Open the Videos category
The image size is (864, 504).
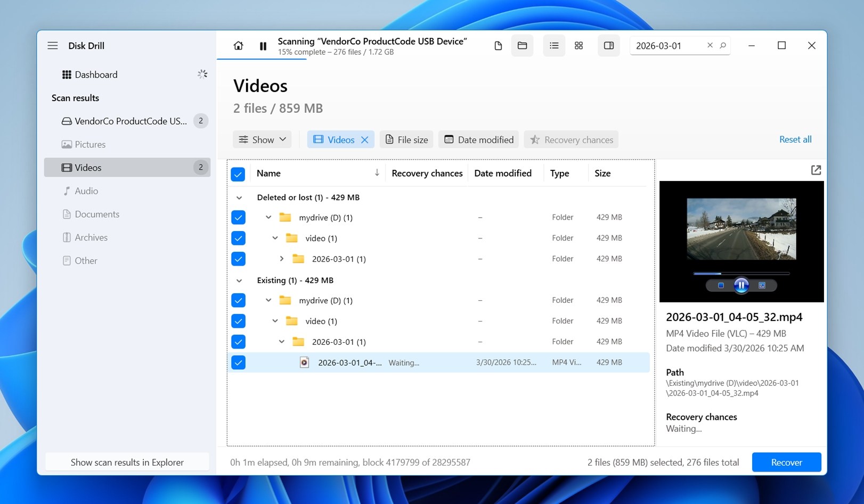tap(127, 168)
